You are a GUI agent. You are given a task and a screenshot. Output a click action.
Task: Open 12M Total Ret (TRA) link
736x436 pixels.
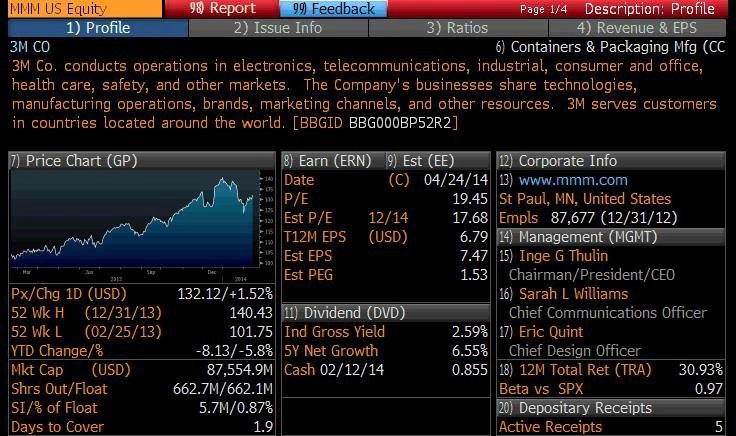pos(580,369)
